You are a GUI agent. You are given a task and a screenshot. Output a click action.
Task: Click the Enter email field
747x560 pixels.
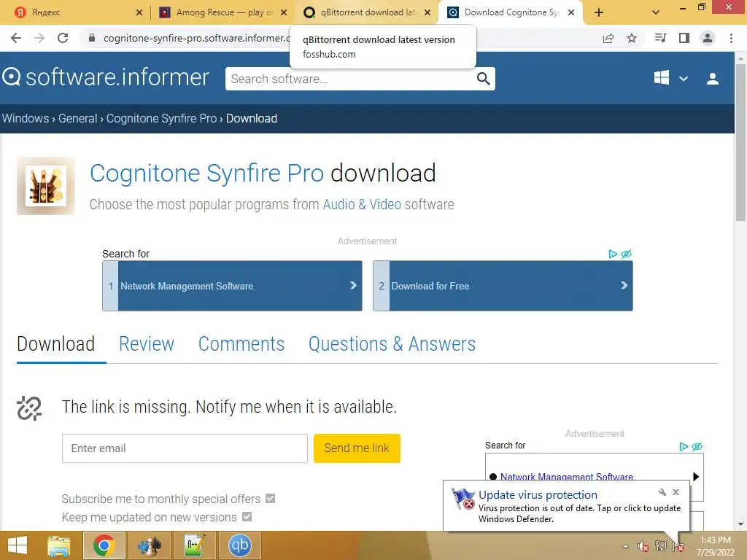(185, 448)
